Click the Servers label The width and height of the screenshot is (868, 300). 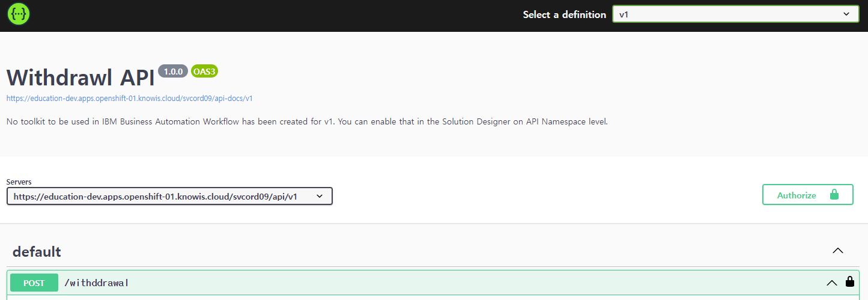coord(19,182)
